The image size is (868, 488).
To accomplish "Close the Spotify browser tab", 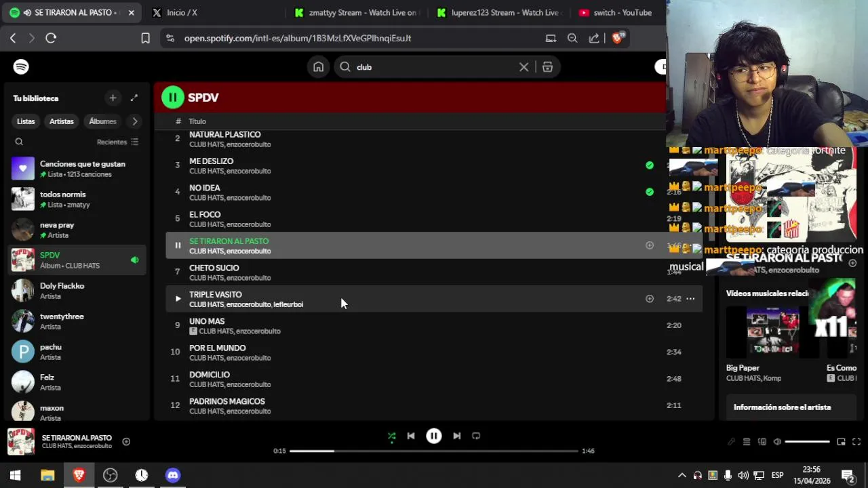I will [x=131, y=12].
